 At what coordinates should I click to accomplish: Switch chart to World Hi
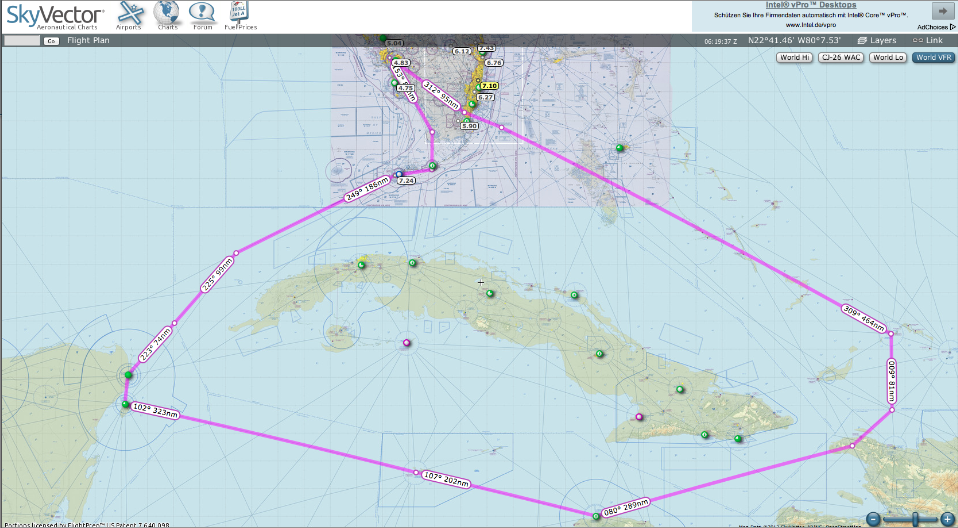(795, 58)
